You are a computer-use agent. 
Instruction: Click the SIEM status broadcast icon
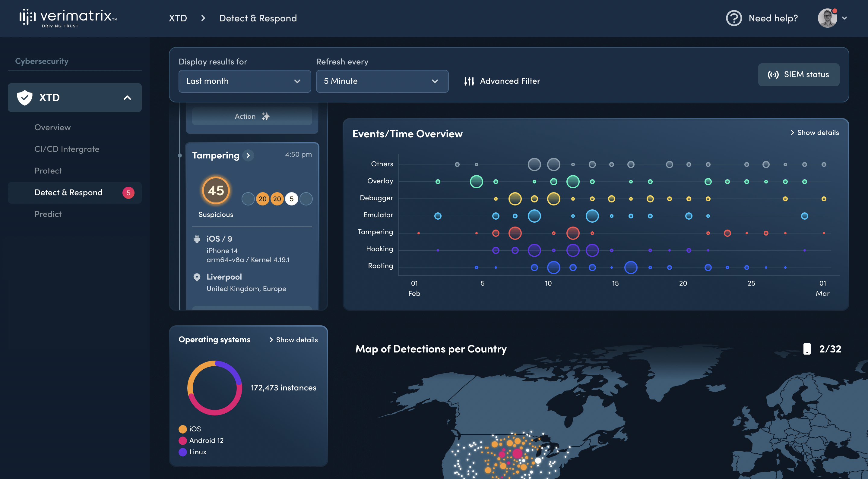(x=773, y=74)
